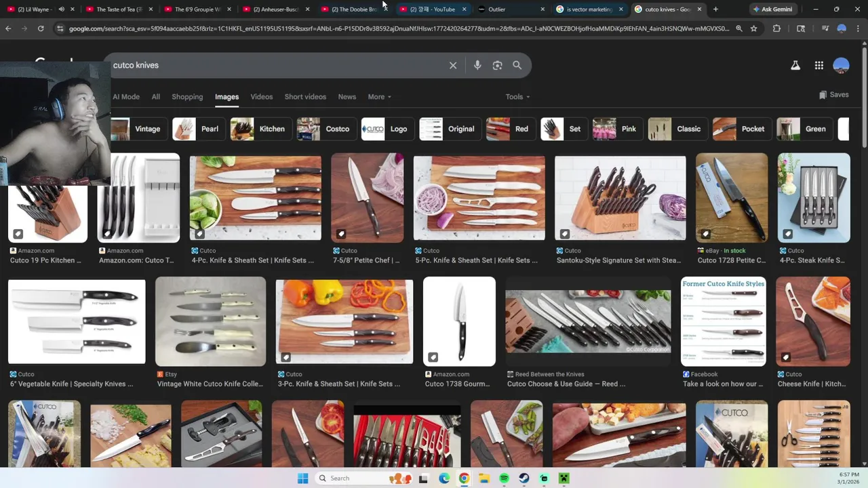Open the Google account avatar below the toolbar
The width and height of the screenshot is (868, 488).
(x=841, y=65)
